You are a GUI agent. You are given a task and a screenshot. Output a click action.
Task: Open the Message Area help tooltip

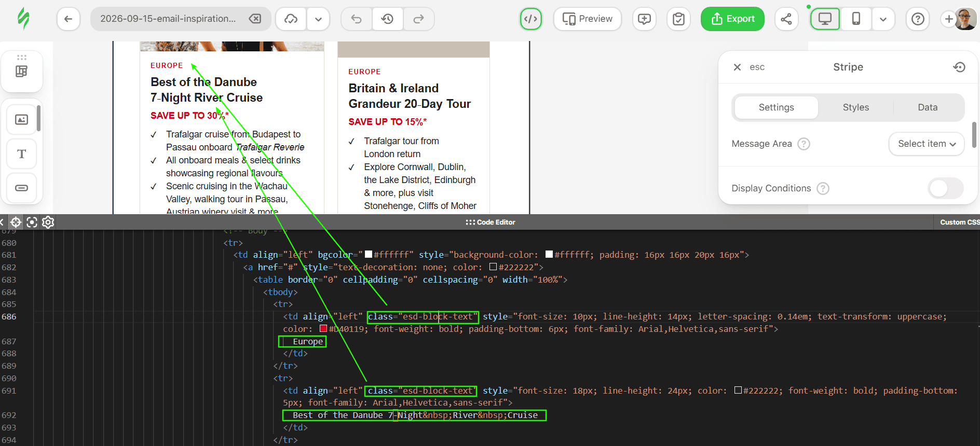click(x=804, y=144)
